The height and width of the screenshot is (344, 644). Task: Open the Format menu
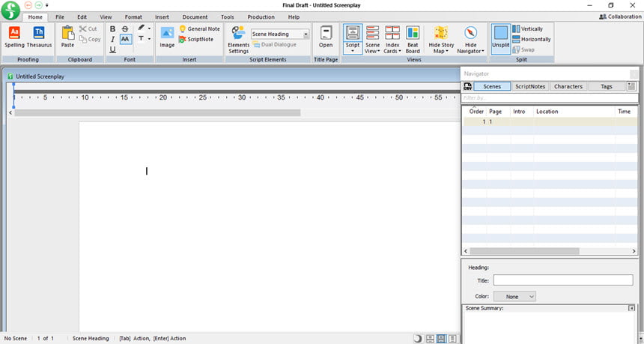[x=133, y=17]
